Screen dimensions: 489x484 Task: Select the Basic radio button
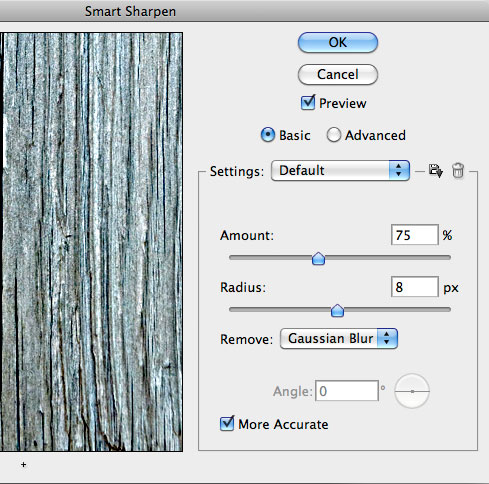268,135
